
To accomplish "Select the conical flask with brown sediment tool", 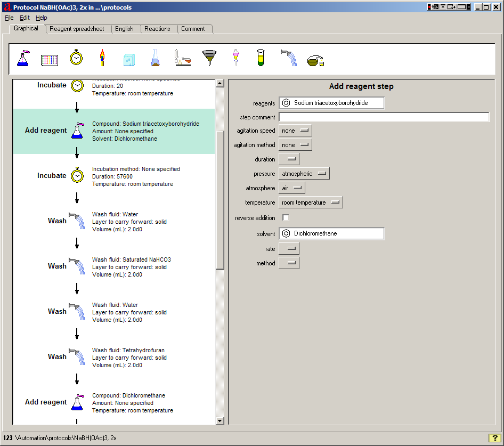I will pos(155,58).
